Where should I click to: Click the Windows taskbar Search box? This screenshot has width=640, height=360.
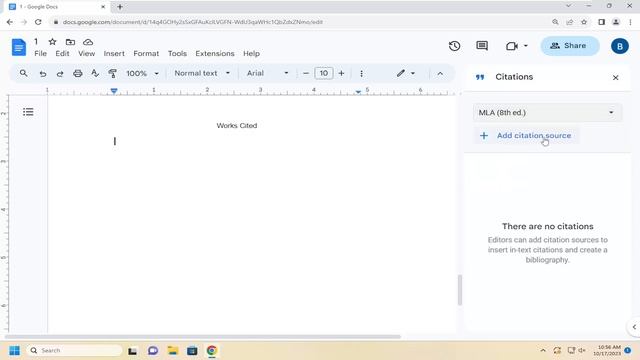(x=74, y=351)
